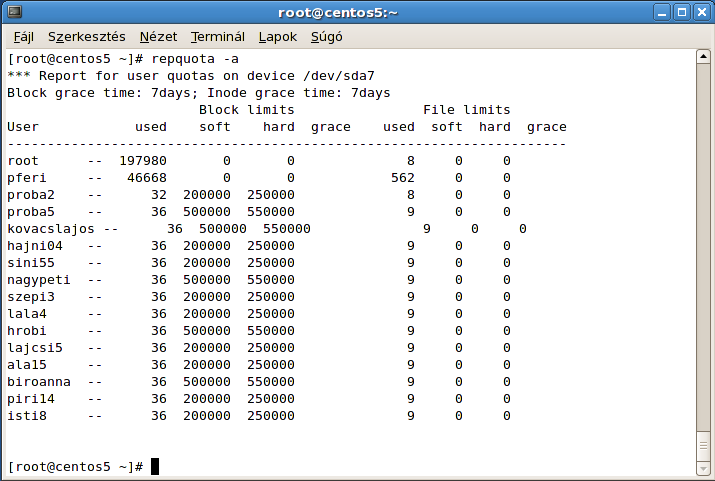Open the Terminál menu
This screenshot has width=715, height=481.
pos(217,37)
